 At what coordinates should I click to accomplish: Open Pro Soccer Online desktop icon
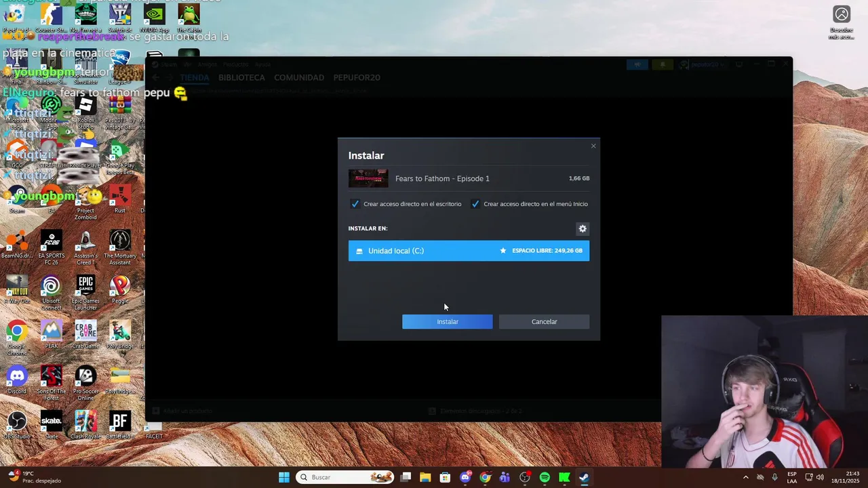pyautogui.click(x=85, y=383)
